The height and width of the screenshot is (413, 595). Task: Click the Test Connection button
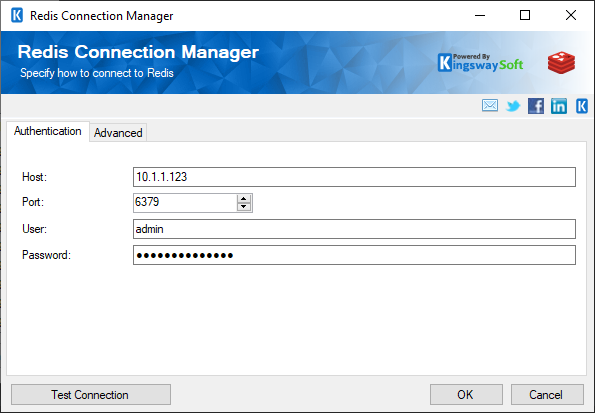(x=91, y=395)
